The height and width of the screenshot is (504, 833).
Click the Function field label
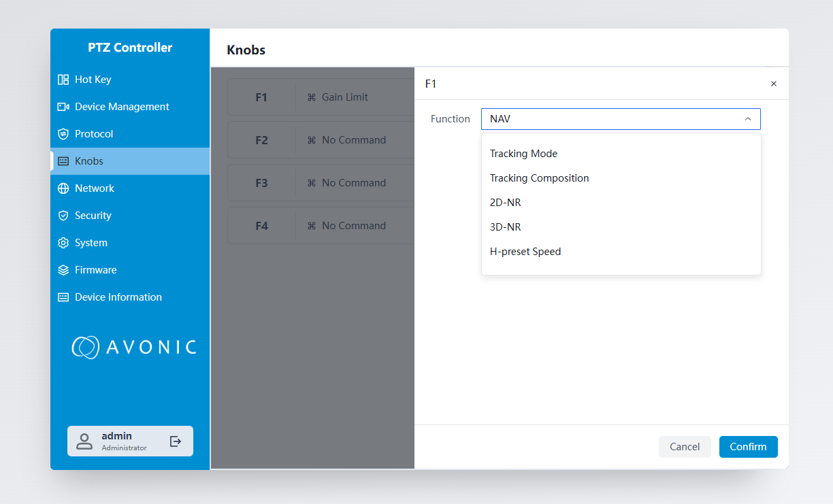(451, 119)
